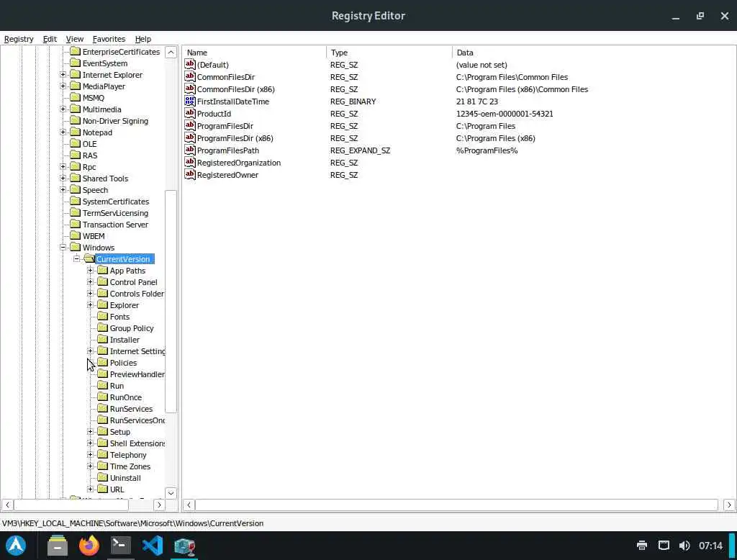737x560 pixels.
Task: Click the tree pane scroll down arrow
Action: tap(171, 493)
